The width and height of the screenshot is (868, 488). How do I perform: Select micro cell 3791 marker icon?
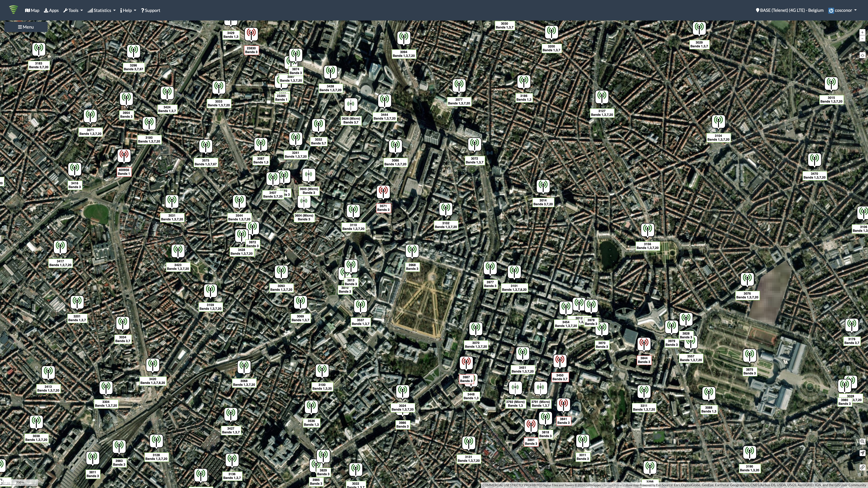click(x=540, y=389)
